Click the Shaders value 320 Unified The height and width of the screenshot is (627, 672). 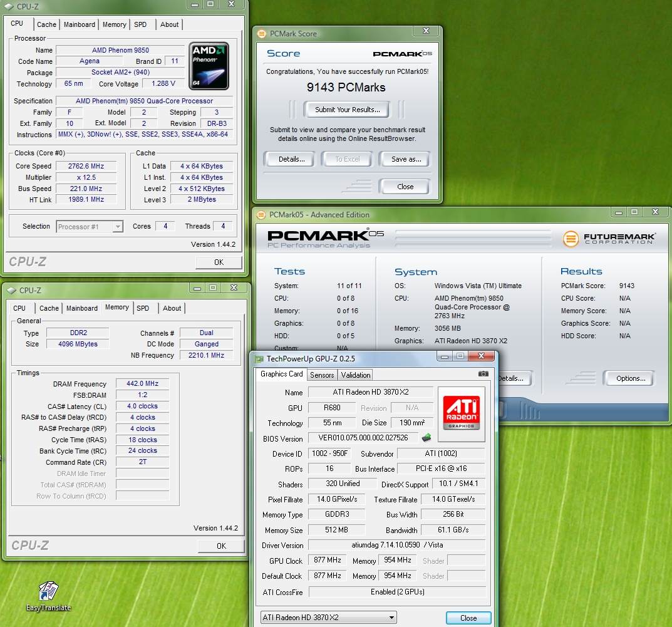343,484
